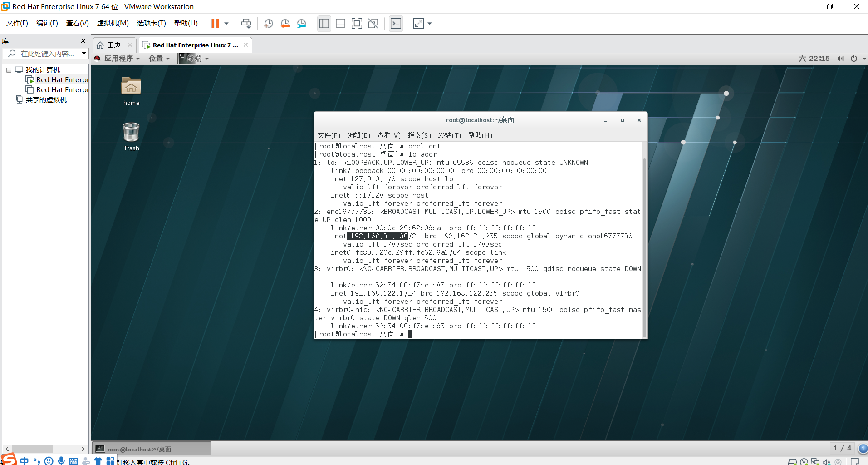Image resolution: width=868 pixels, height=465 pixels.
Task: Toggle the library sidebar visibility
Action: [324, 23]
